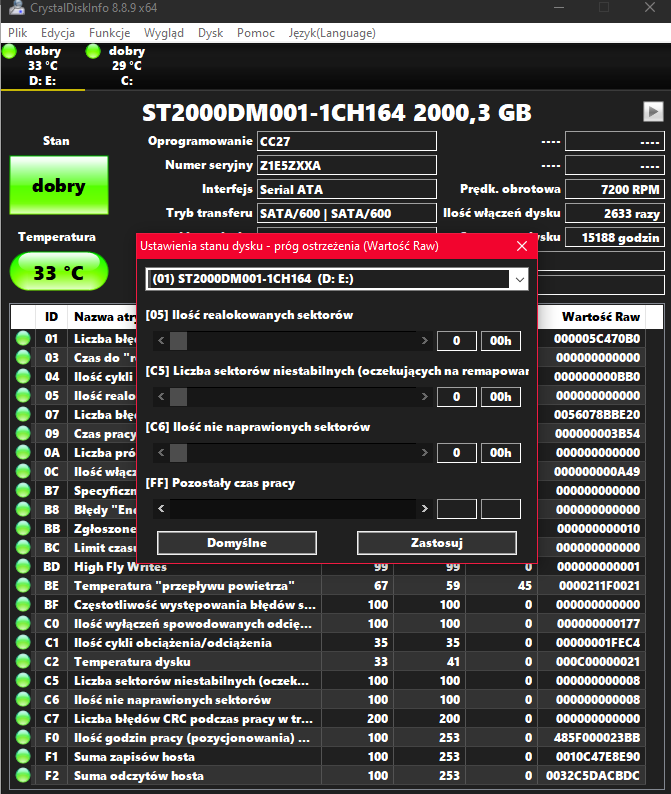Go to next disk with arrow button

point(653,111)
